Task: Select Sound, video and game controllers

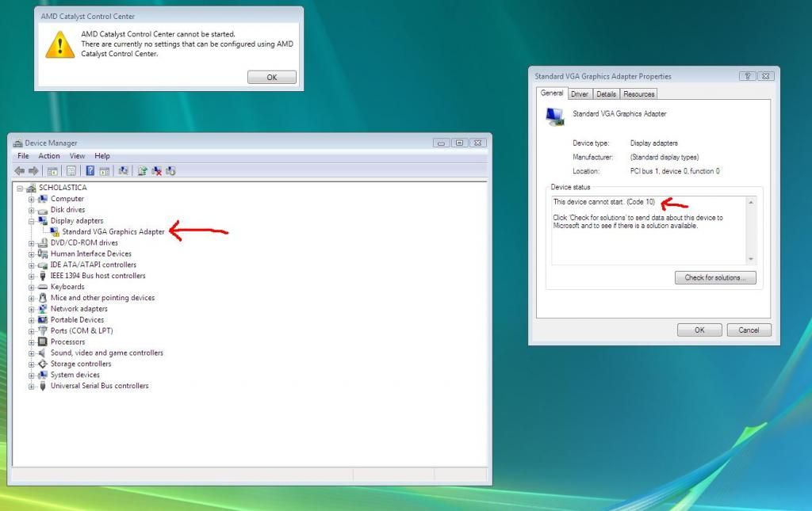Action: pyautogui.click(x=107, y=353)
